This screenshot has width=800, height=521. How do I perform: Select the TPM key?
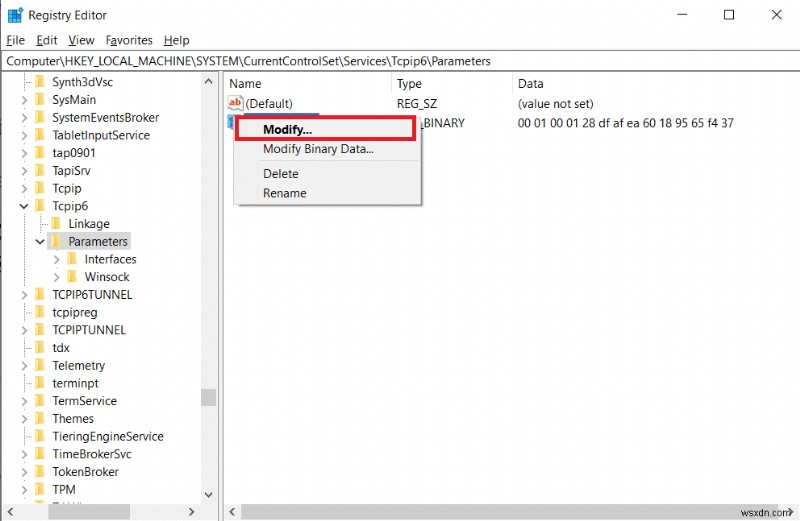click(x=64, y=489)
